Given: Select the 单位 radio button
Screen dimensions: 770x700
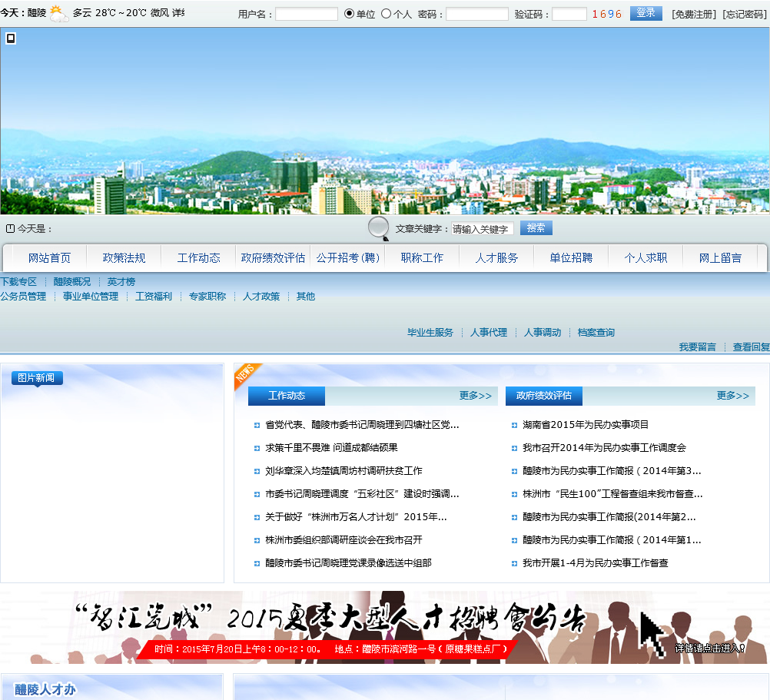Looking at the screenshot, I should click(x=349, y=13).
